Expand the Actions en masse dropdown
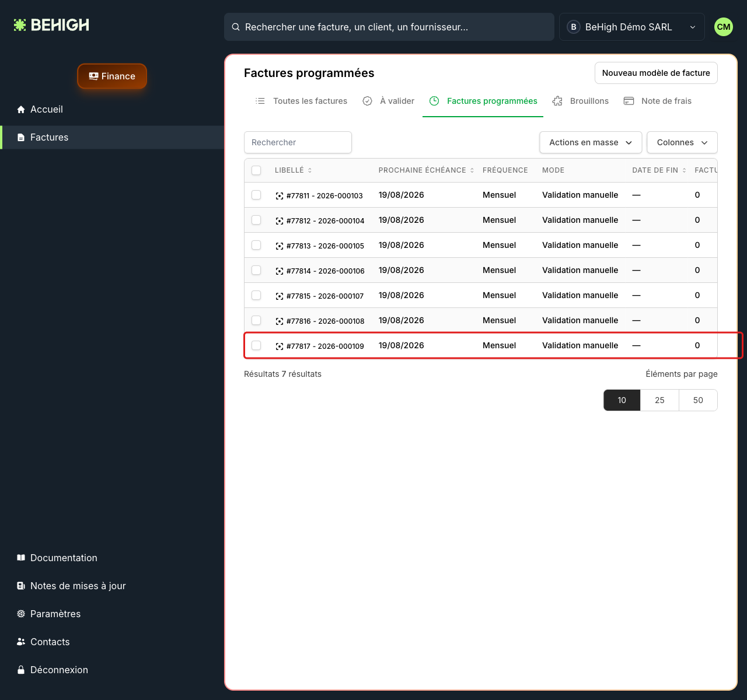 (x=591, y=142)
